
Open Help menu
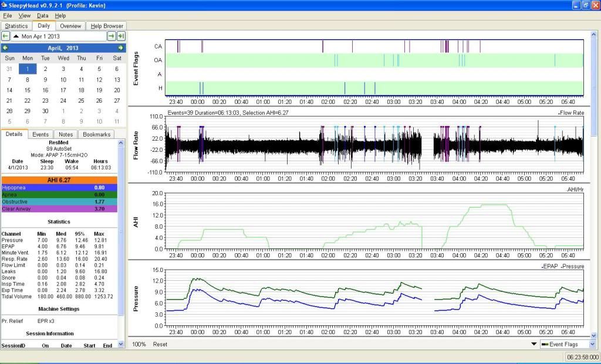60,16
